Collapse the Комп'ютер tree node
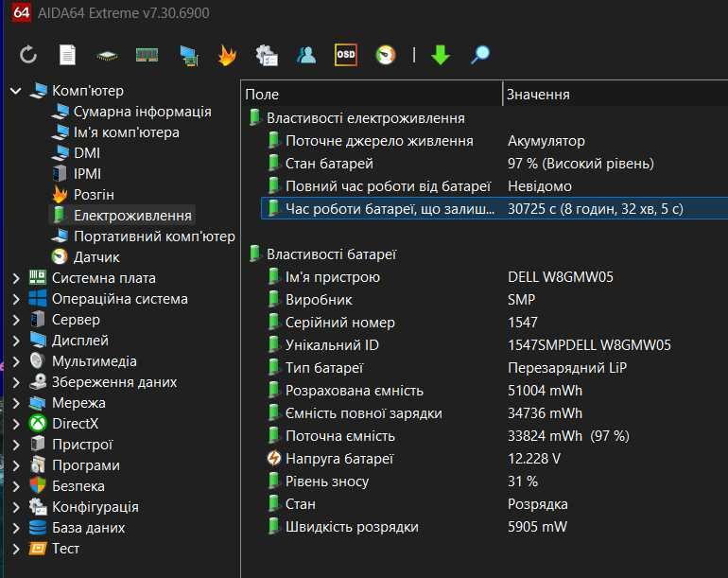This screenshot has width=728, height=578. pos(16,91)
